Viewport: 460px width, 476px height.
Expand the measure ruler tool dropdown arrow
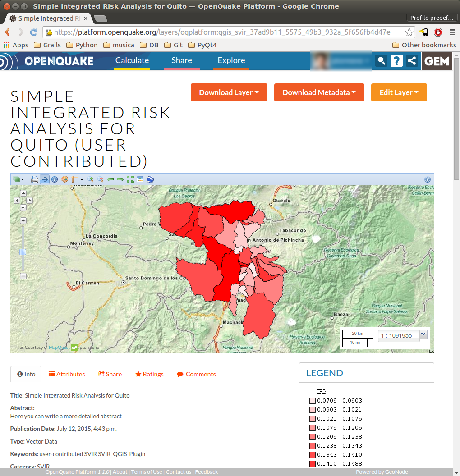coord(82,179)
